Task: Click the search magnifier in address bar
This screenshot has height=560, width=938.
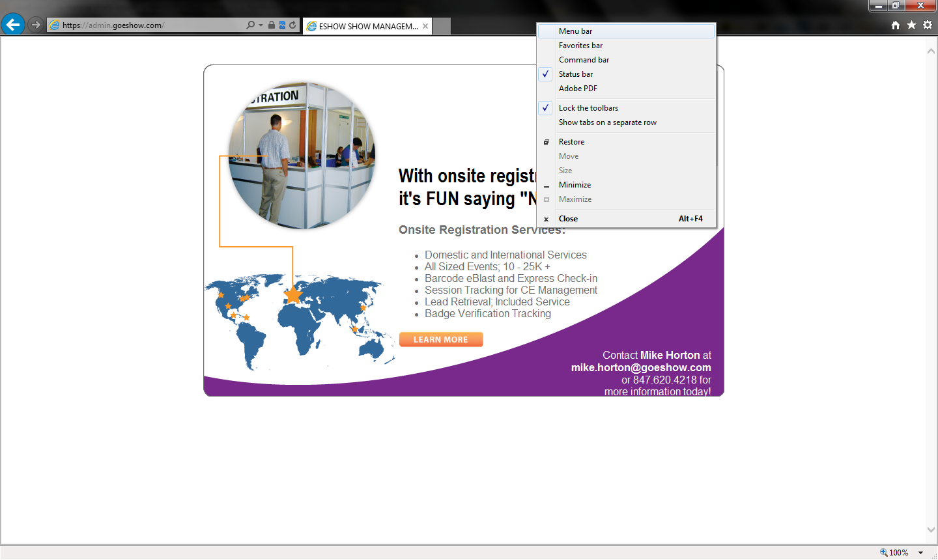Action: click(250, 25)
